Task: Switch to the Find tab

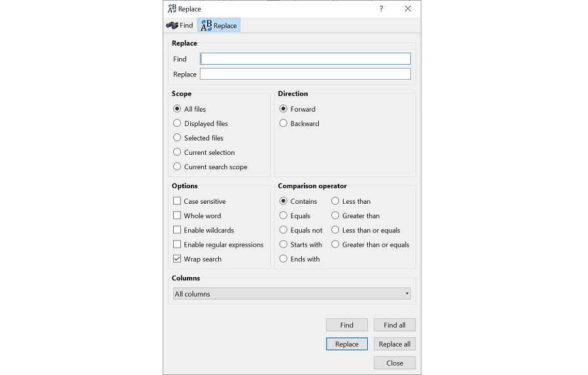Action: coord(180,25)
